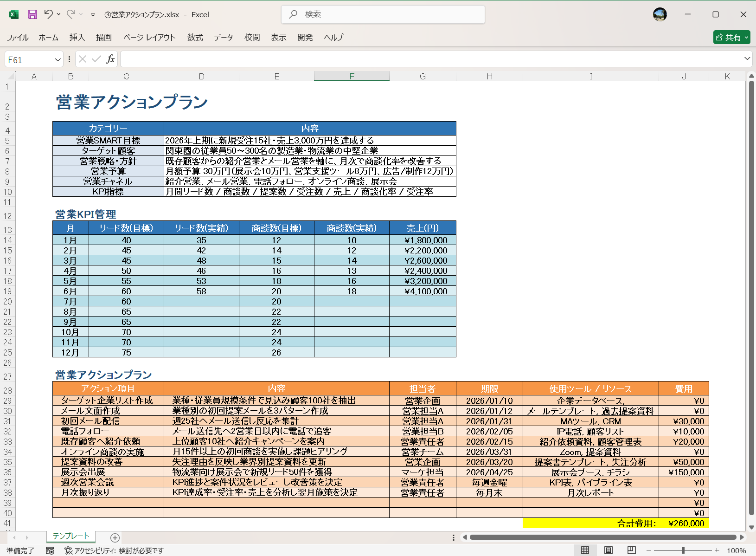Click inside the 検索 search box
Image resolution: width=756 pixels, height=556 pixels.
383,14
